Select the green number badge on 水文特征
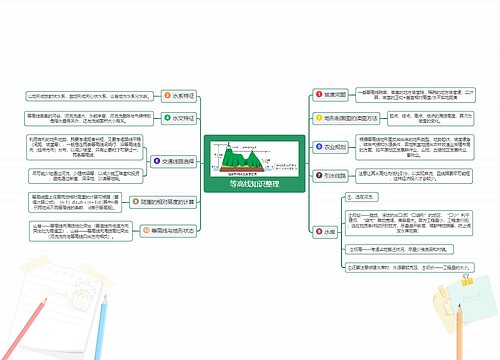The width and height of the screenshot is (500, 360). click(168, 118)
